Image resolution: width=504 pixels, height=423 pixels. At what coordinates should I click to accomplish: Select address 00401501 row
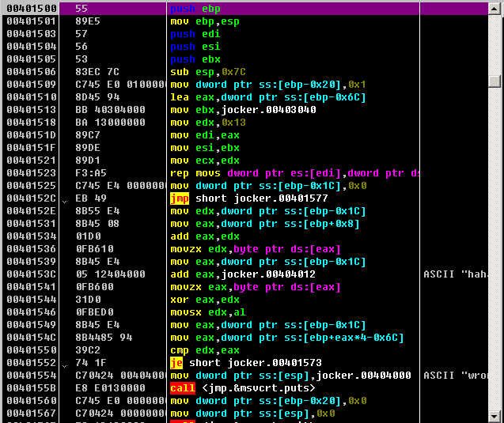point(32,21)
